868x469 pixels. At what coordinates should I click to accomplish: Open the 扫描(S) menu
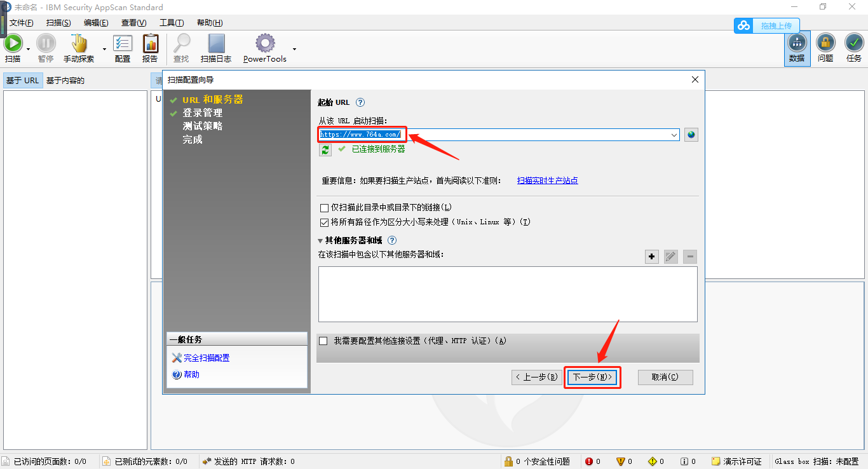pyautogui.click(x=58, y=23)
